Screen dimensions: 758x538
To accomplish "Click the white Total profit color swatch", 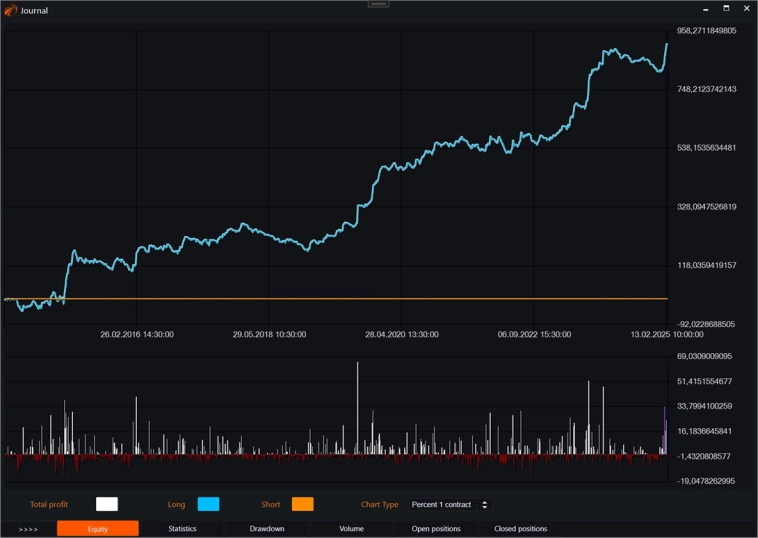I will pyautogui.click(x=106, y=504).
